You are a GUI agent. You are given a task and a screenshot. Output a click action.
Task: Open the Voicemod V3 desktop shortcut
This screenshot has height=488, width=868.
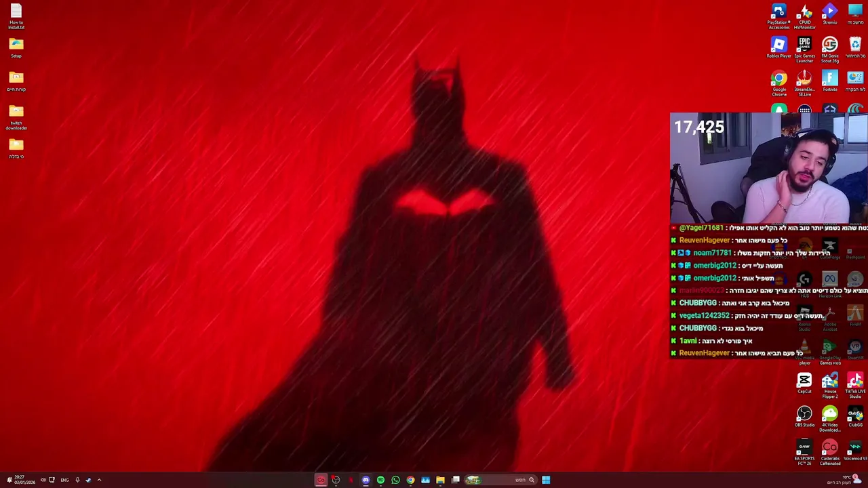pyautogui.click(x=855, y=450)
